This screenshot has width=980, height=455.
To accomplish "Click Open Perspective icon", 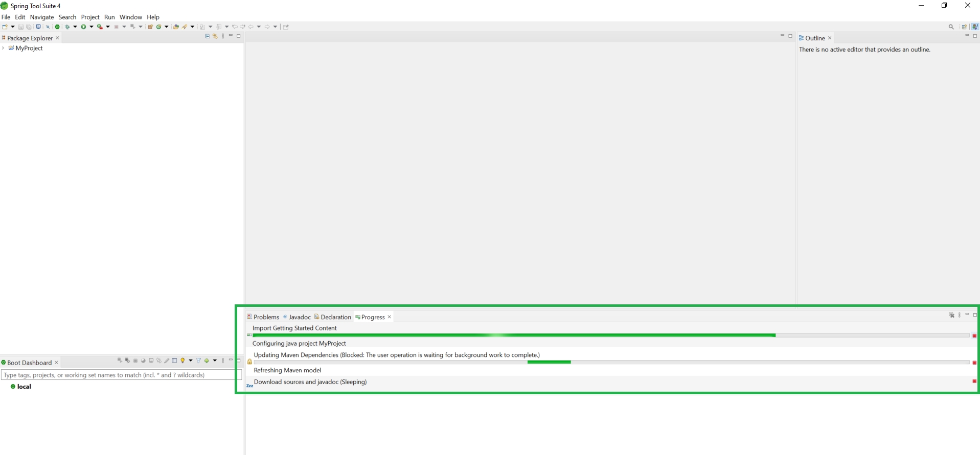I will [964, 27].
